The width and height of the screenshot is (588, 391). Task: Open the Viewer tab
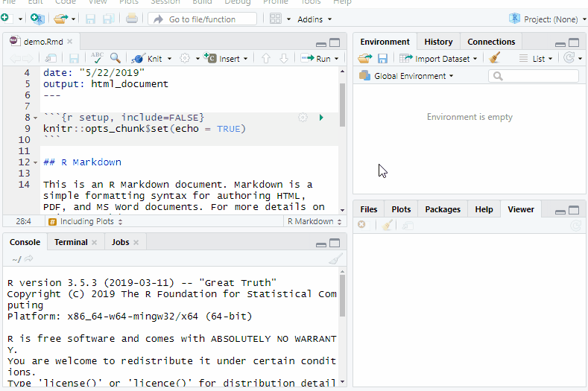[x=521, y=209]
